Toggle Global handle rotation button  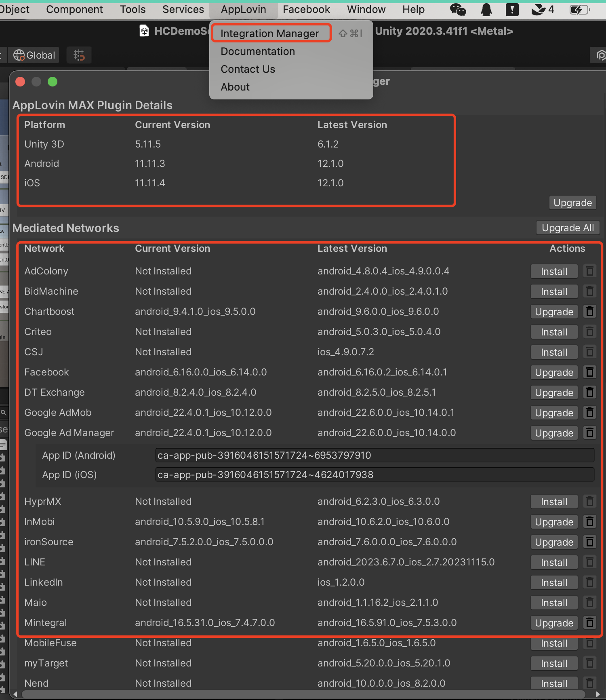pyautogui.click(x=34, y=55)
